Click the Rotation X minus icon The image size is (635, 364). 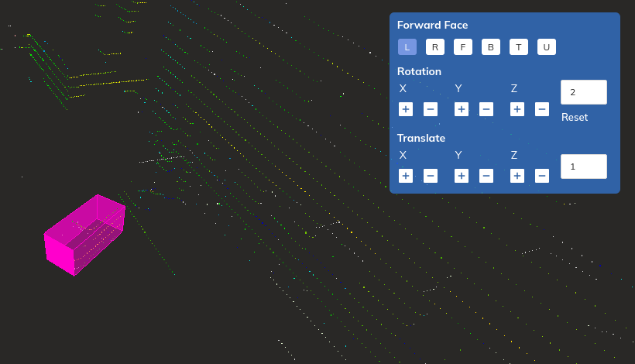[x=431, y=109]
